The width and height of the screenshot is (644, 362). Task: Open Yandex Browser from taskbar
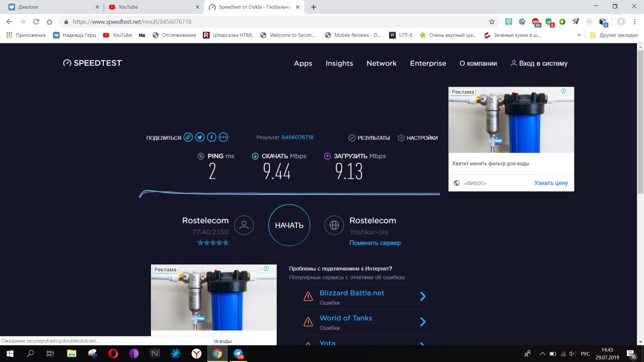[x=196, y=353]
